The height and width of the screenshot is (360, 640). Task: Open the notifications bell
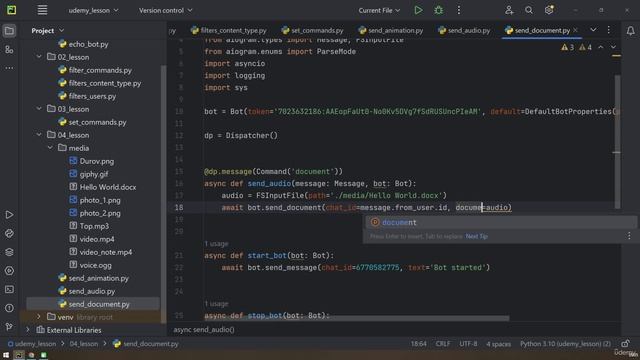pos(630,31)
